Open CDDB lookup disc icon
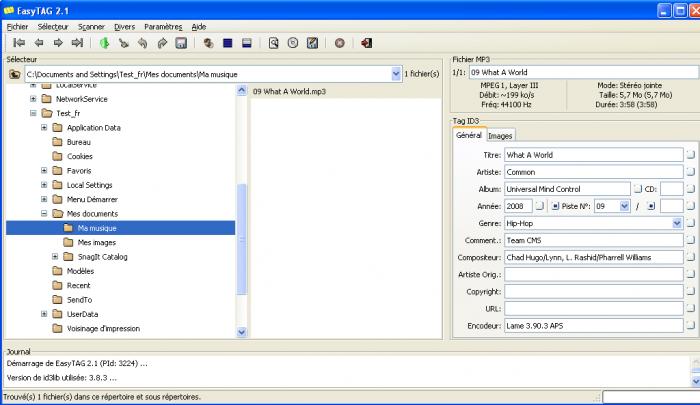 click(293, 43)
